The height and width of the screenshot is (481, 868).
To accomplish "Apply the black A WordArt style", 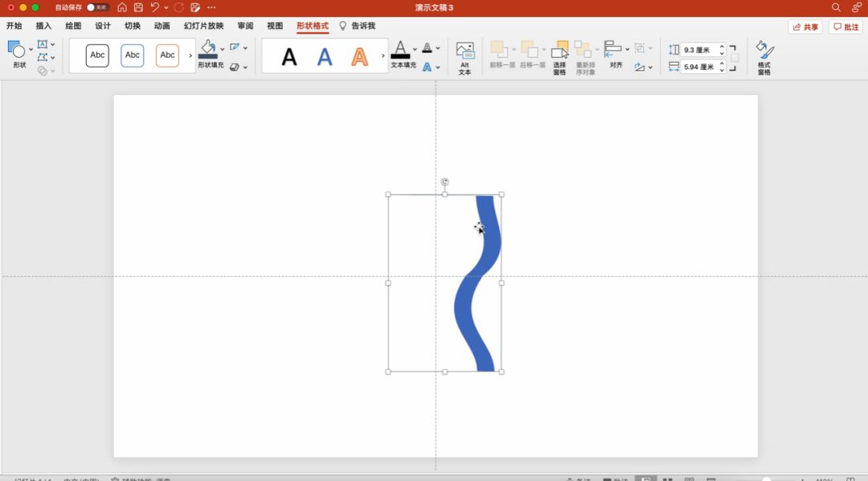I will tap(289, 56).
